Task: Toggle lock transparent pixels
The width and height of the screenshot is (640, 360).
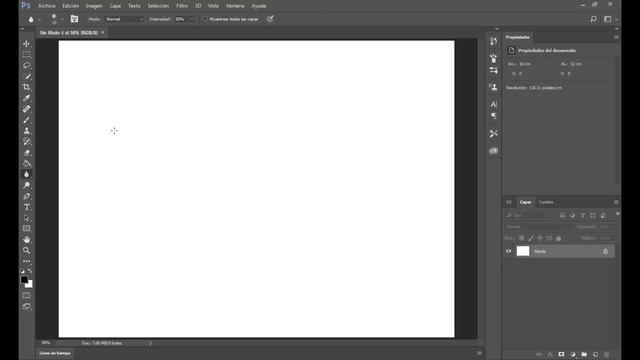Action: pos(522,238)
